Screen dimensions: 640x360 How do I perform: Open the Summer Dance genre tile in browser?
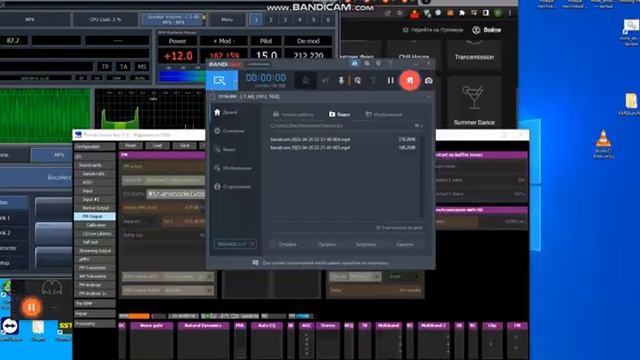coord(474,102)
